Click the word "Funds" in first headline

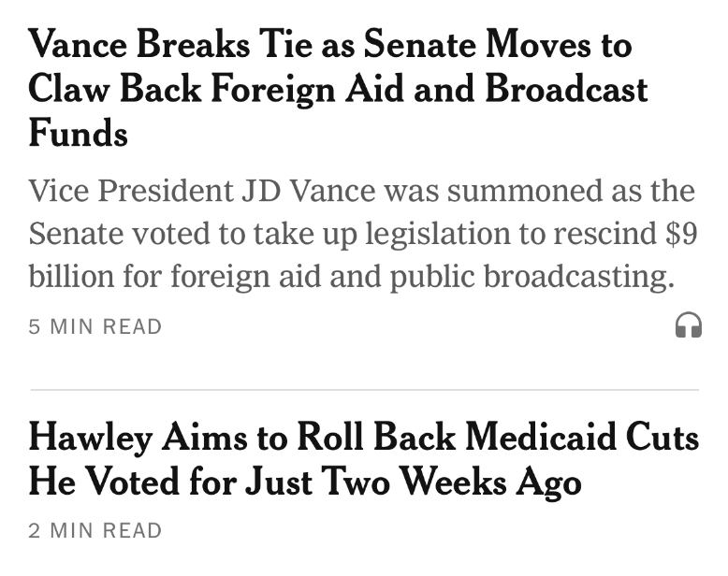pos(79,134)
